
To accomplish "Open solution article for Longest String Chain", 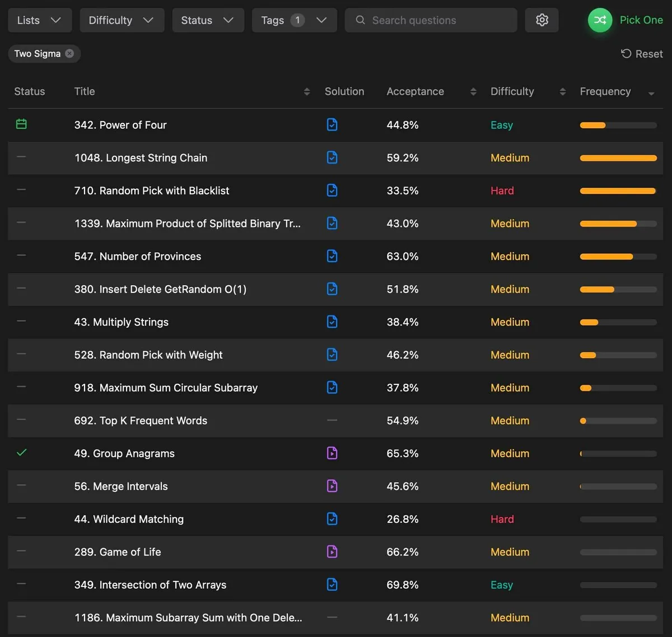I will click(x=332, y=158).
